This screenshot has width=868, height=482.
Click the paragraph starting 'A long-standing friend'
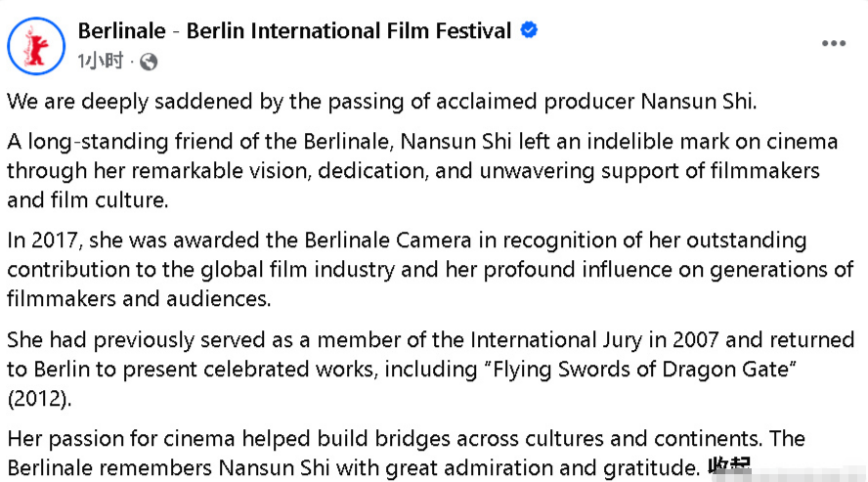422,171
